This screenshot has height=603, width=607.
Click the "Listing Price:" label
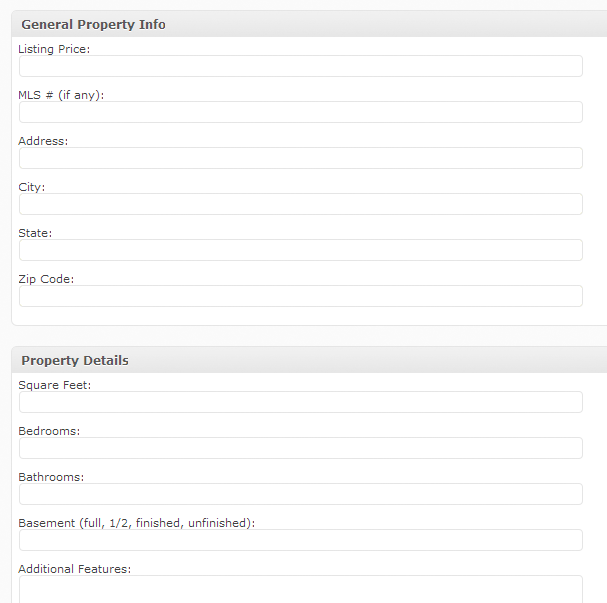click(x=54, y=49)
